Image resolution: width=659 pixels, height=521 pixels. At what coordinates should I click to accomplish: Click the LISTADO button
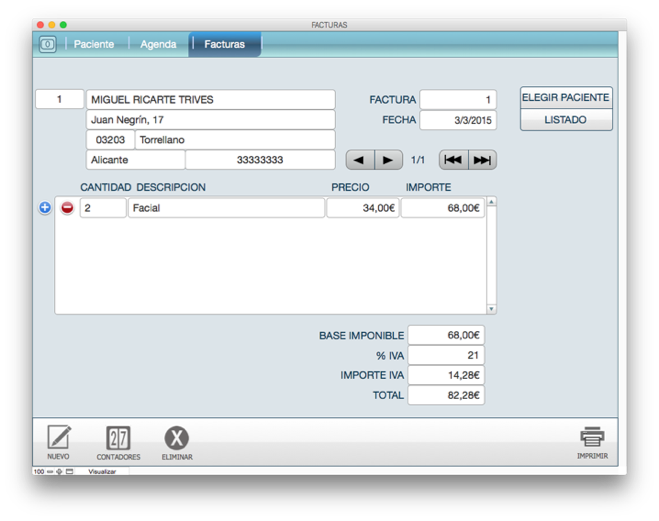565,120
